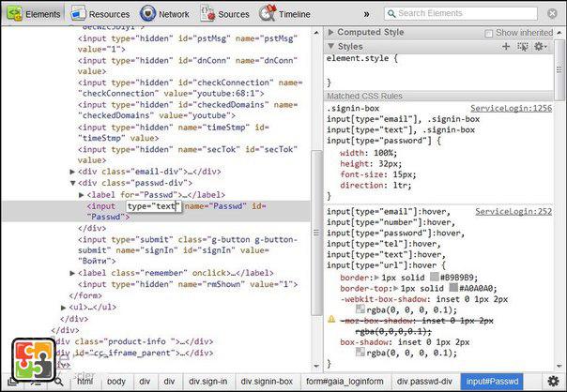This screenshot has height=392, width=567.
Task: Expand the email-div element node
Action: coord(73,172)
